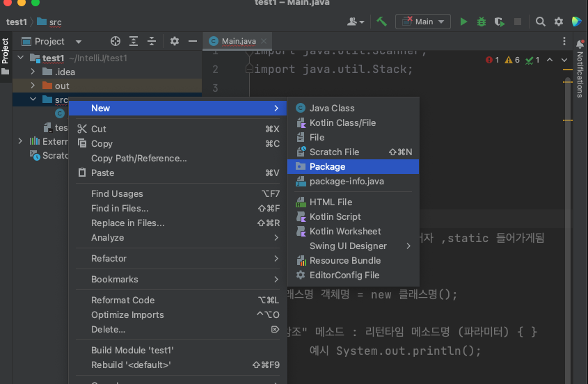Expand the out folder
The height and width of the screenshot is (384, 588).
click(x=33, y=86)
